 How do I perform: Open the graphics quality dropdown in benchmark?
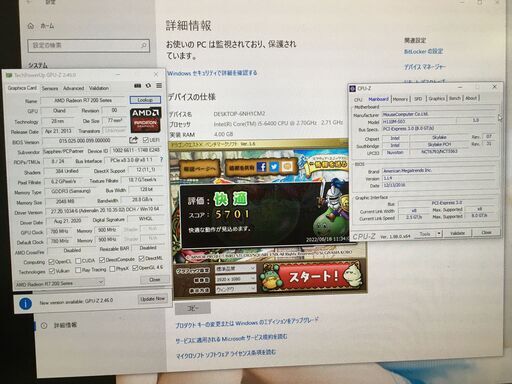236,269
